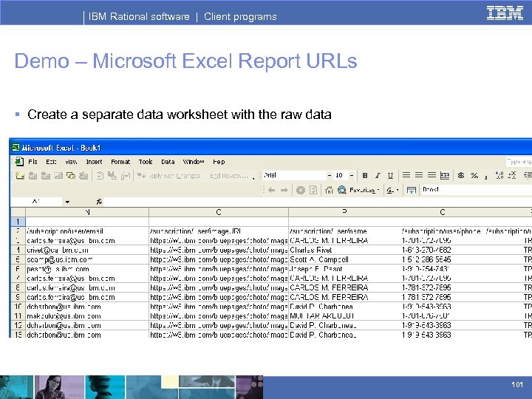Screen dimensions: 532x399
Task: Click Show Only Web Toolbar icon
Action: pos(412,191)
